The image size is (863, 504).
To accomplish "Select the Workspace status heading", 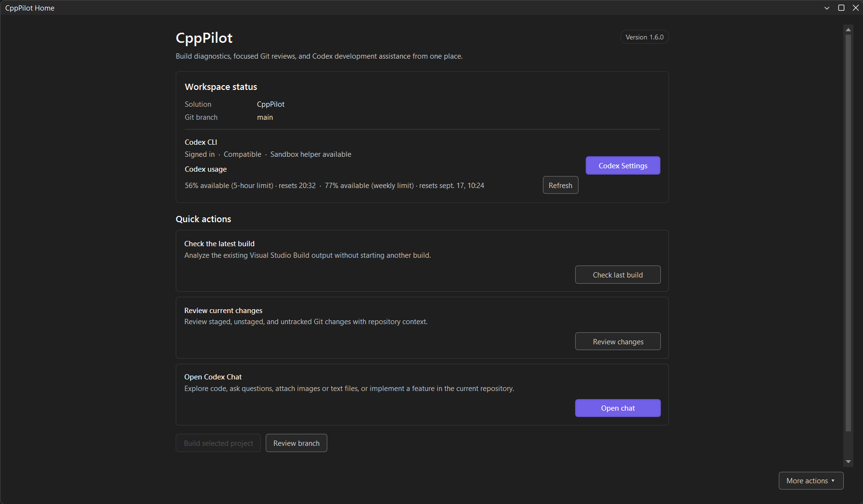I will [221, 87].
